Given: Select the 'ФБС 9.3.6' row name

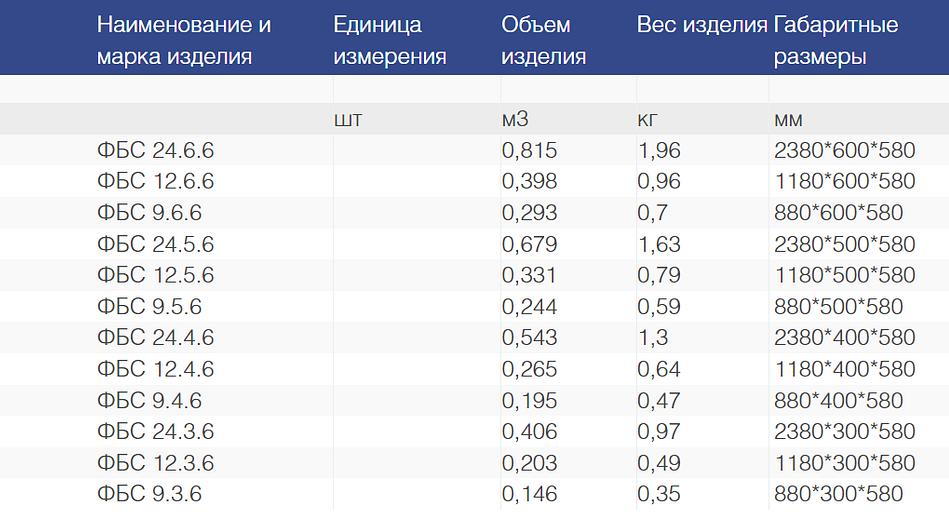Looking at the screenshot, I should tap(149, 494).
